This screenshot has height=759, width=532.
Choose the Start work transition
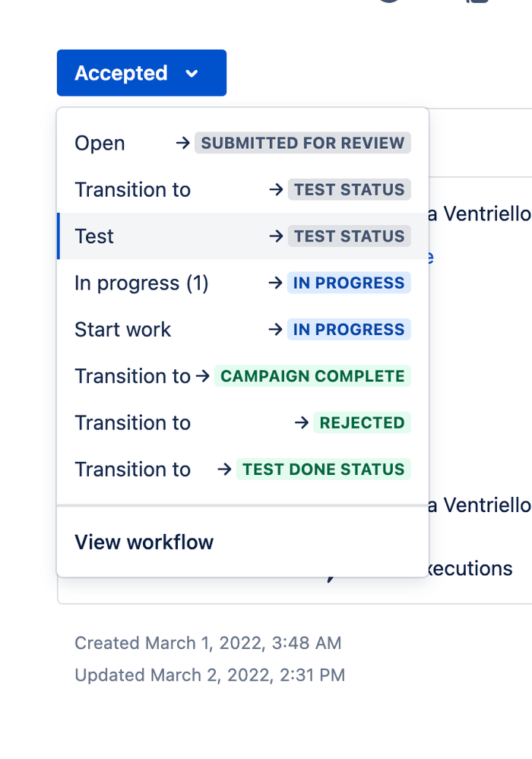click(122, 329)
